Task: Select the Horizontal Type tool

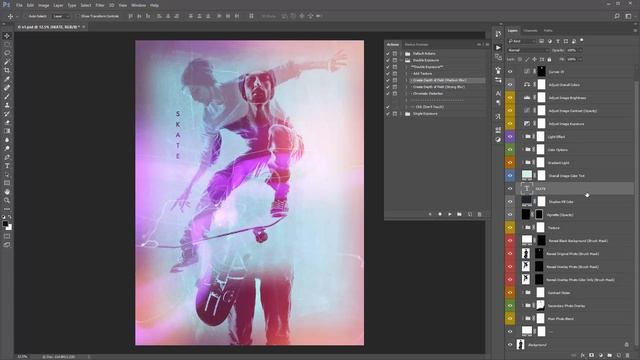Action: click(7, 166)
